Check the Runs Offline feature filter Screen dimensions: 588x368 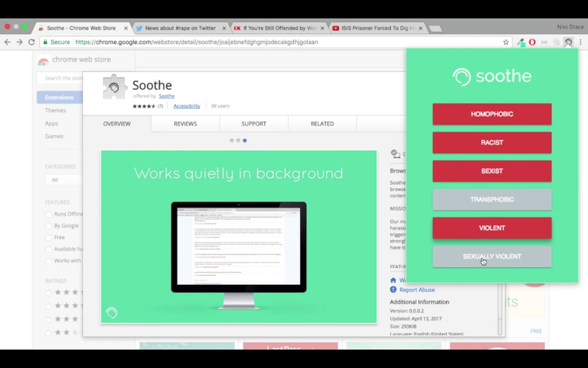(x=49, y=214)
